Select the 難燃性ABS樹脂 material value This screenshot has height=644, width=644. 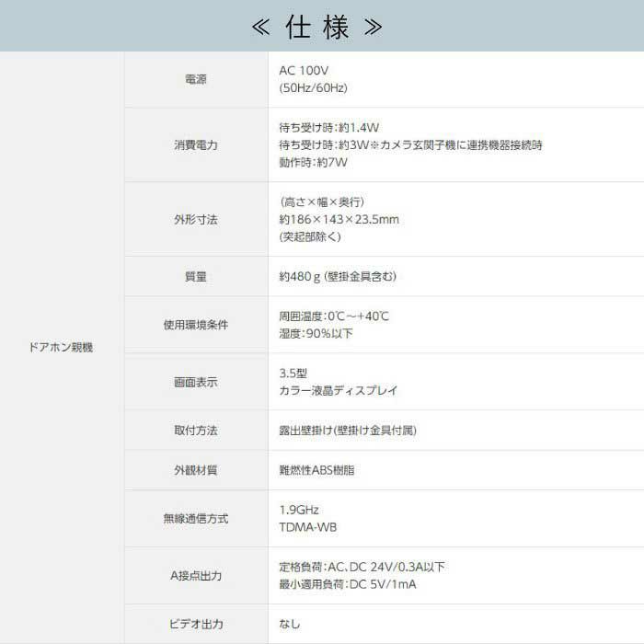[316, 470]
